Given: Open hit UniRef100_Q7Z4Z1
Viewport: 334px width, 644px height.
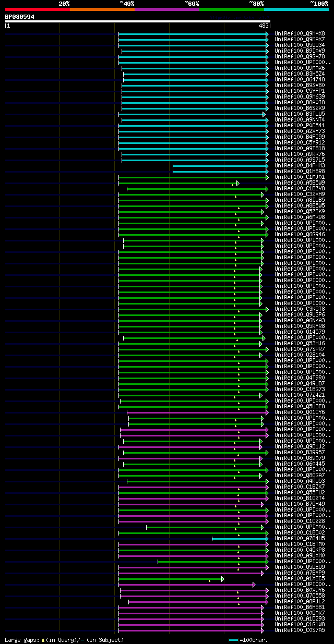Looking at the screenshot, I should pyautogui.click(x=301, y=395).
